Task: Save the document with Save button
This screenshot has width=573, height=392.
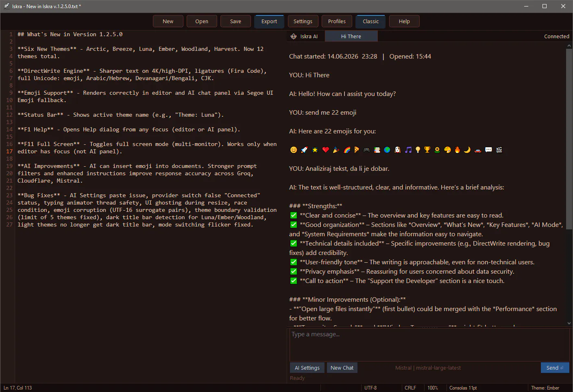Action: pos(235,21)
